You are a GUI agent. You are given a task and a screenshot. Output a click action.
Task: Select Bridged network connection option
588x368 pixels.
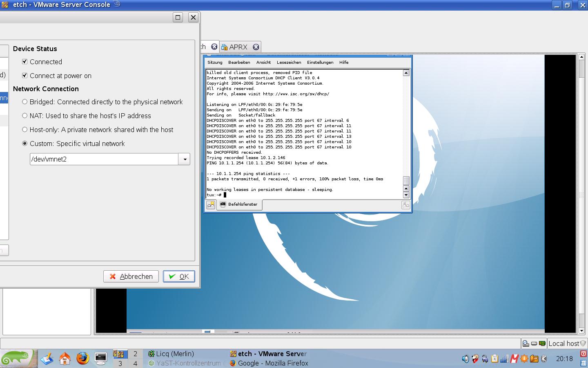[25, 102]
